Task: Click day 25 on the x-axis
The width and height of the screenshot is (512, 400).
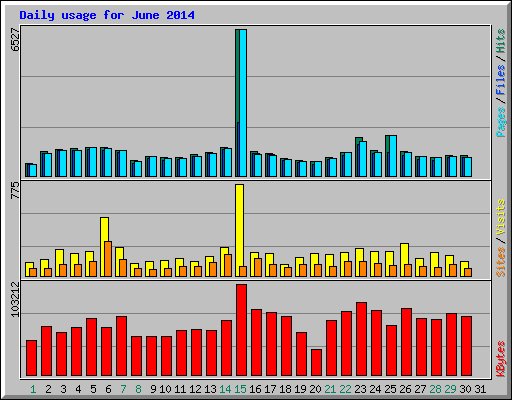Action: point(390,389)
